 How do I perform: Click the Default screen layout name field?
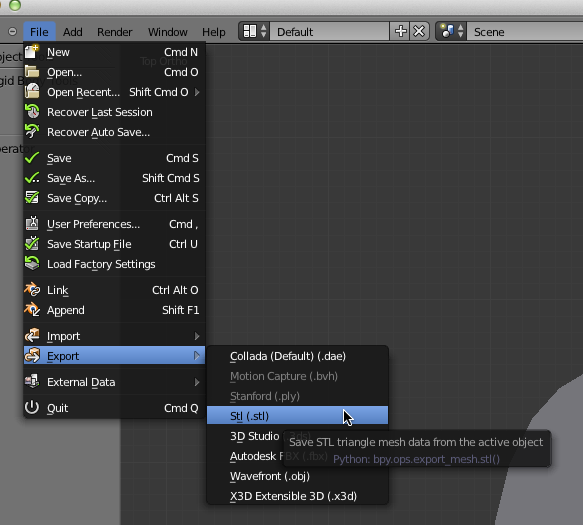(330, 32)
